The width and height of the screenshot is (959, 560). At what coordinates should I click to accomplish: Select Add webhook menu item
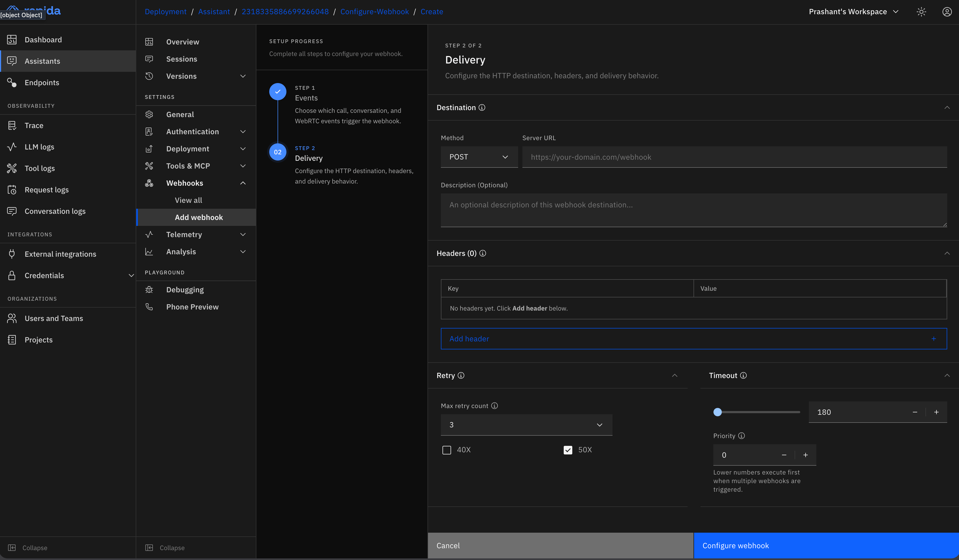click(196, 218)
